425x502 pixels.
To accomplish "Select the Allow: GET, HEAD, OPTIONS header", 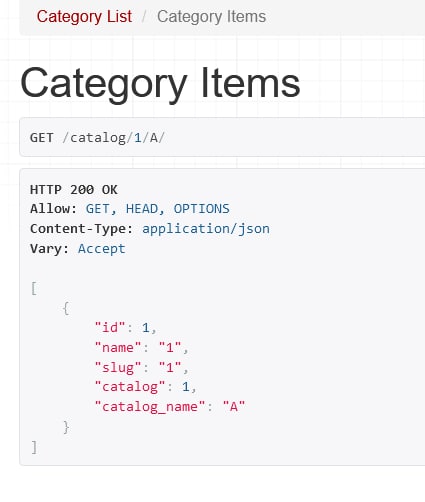I will (x=130, y=209).
